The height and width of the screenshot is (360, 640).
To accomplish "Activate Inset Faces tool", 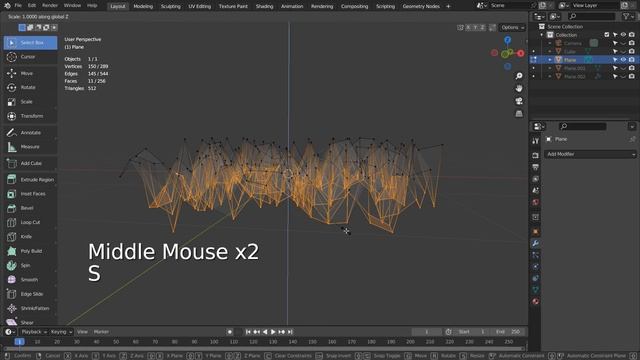I will coord(30,194).
